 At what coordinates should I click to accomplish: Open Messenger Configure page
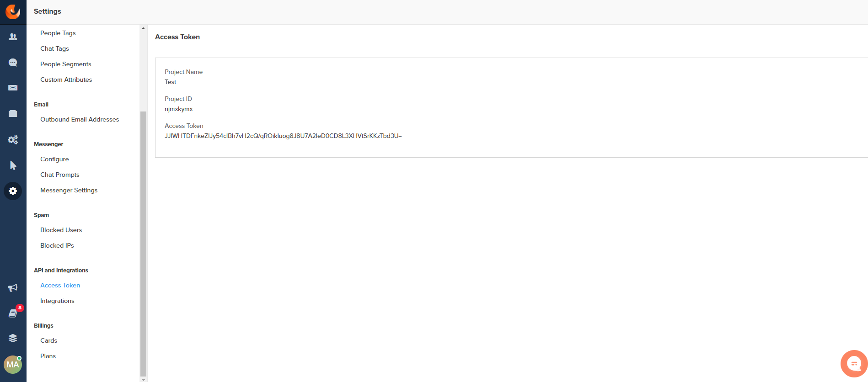coord(54,159)
